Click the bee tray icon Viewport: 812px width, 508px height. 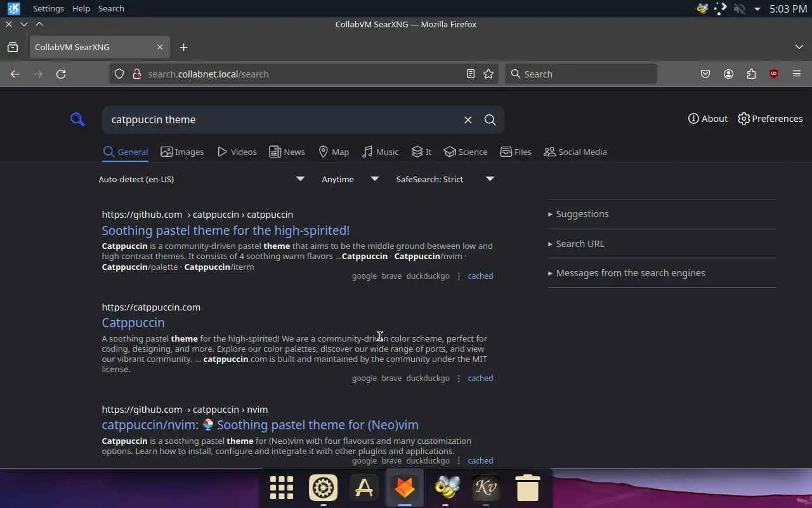(702, 9)
